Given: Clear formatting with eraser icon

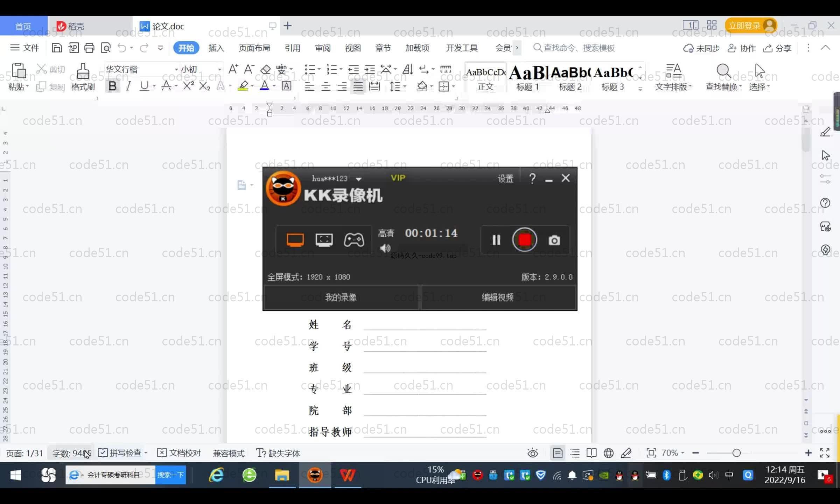Looking at the screenshot, I should pyautogui.click(x=266, y=69).
